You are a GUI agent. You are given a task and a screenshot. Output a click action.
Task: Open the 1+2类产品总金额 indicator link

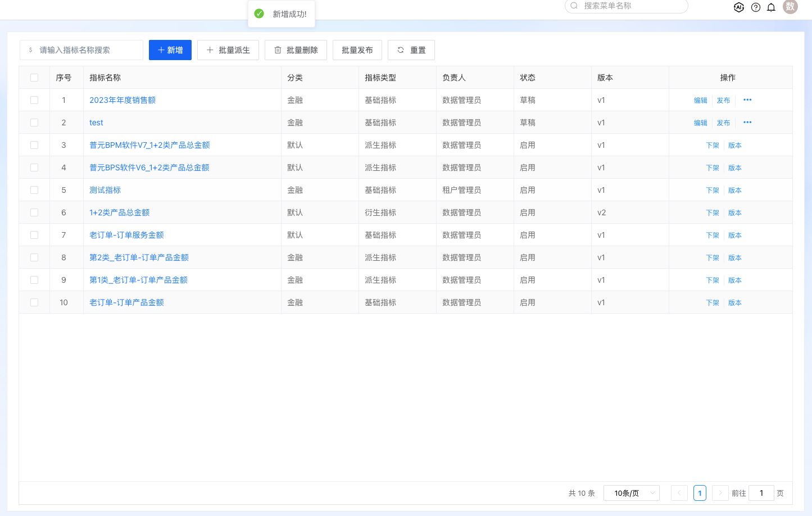[119, 212]
